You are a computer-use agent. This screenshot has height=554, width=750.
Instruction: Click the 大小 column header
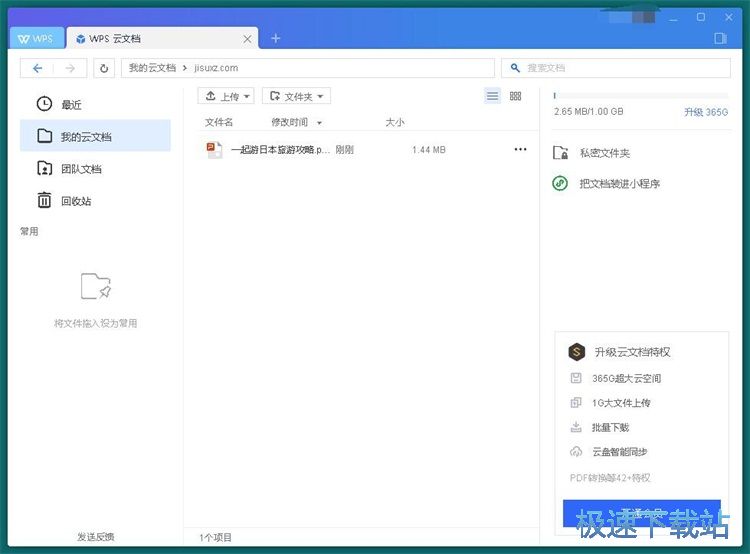(395, 122)
